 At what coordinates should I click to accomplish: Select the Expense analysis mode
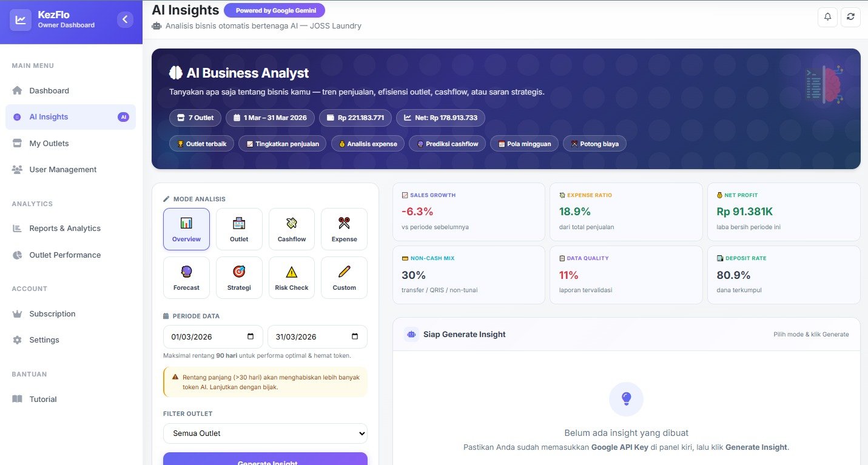pyautogui.click(x=344, y=229)
